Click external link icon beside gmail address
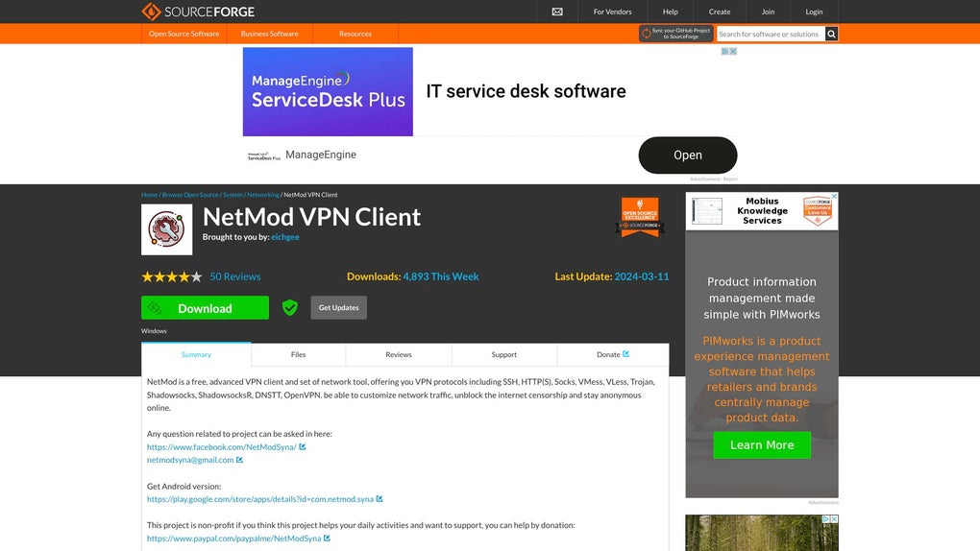980x551 pixels. [x=239, y=460]
